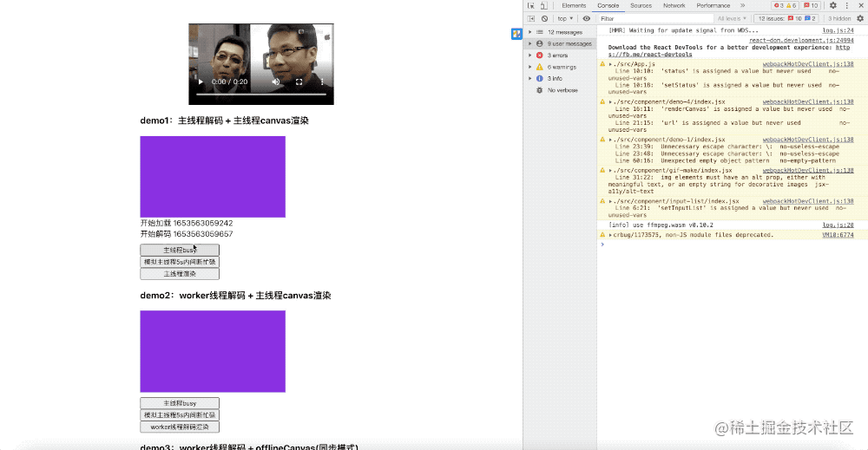Activate the inspect element picker icon
Image resolution: width=868 pixels, height=450 pixels.
pyautogui.click(x=531, y=5)
